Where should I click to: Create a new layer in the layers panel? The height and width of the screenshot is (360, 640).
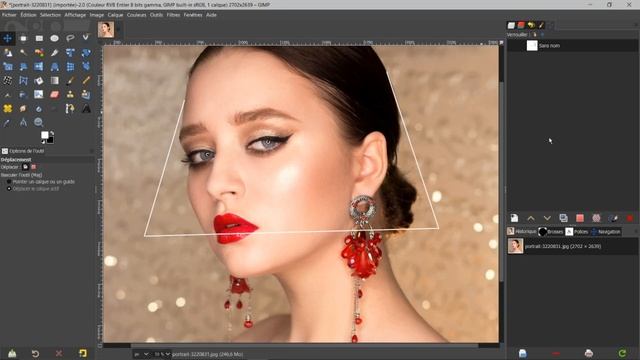[514, 218]
